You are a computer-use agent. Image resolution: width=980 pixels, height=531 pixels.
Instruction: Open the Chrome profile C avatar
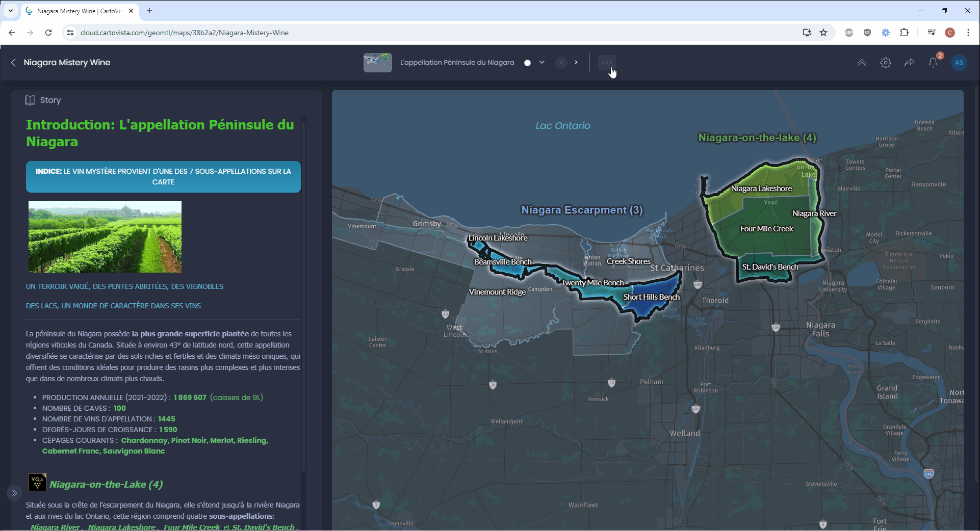949,33
